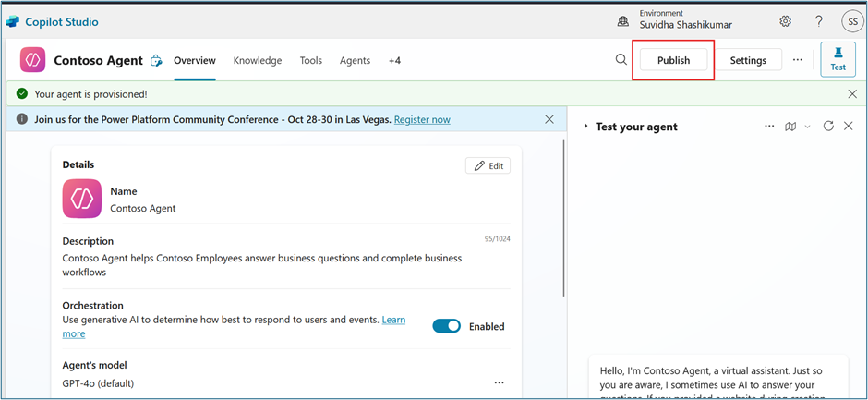Image resolution: width=868 pixels, height=400 pixels.
Task: Edit the agent Details
Action: [488, 165]
